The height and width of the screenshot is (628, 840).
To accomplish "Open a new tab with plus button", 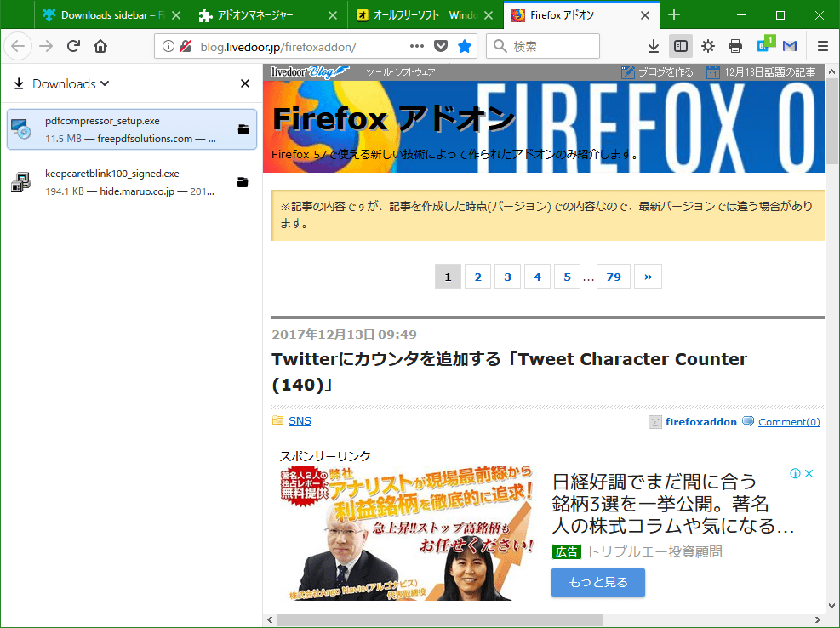I will click(x=674, y=15).
